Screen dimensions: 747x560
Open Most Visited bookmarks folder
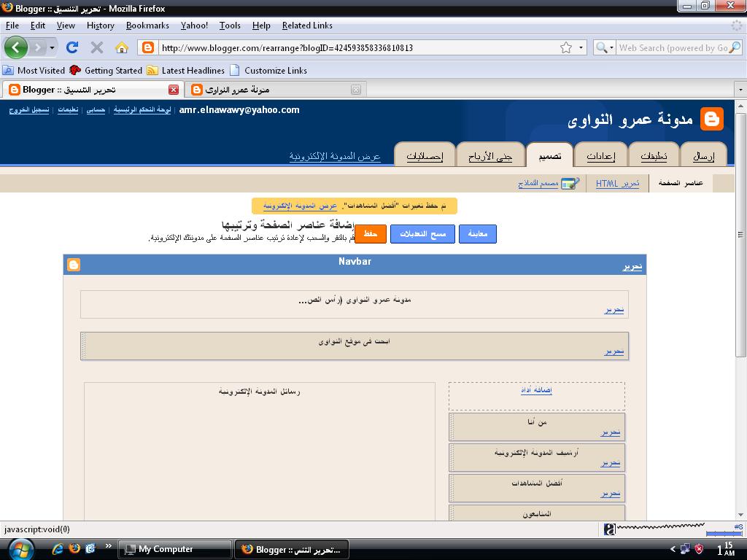click(x=34, y=71)
